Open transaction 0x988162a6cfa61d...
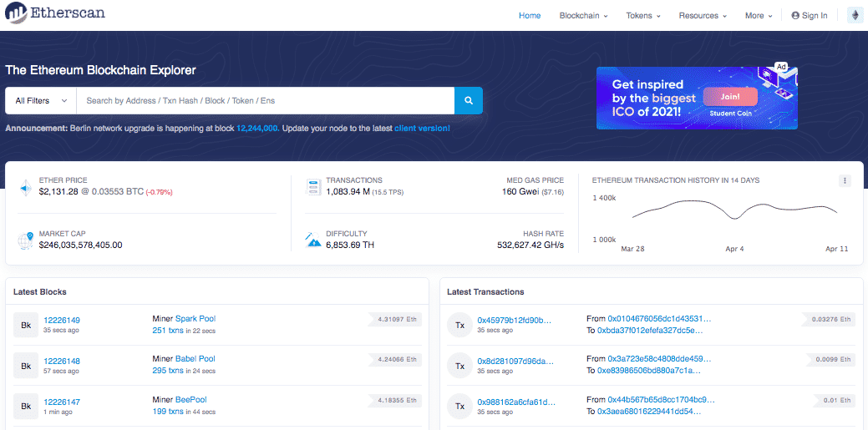The image size is (868, 430). click(x=516, y=402)
